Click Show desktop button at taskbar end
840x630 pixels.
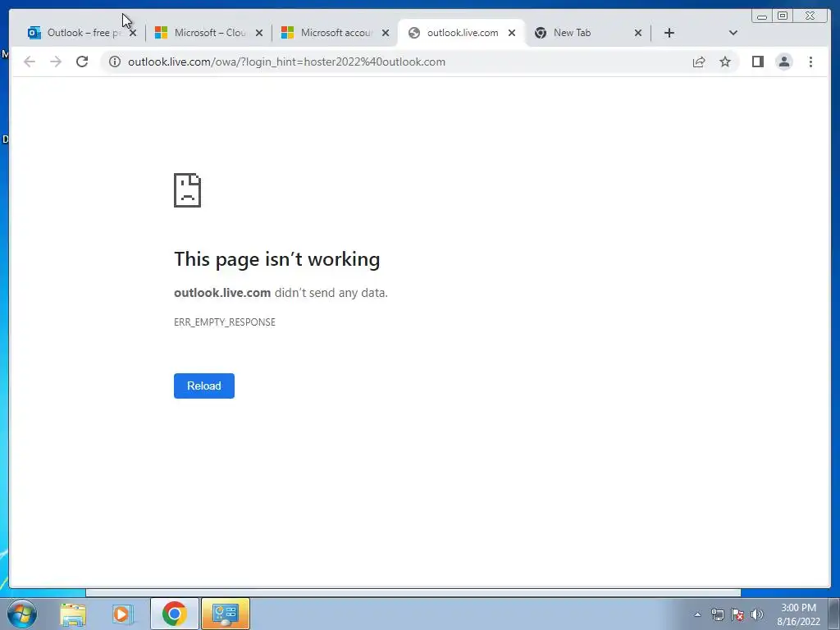834,614
